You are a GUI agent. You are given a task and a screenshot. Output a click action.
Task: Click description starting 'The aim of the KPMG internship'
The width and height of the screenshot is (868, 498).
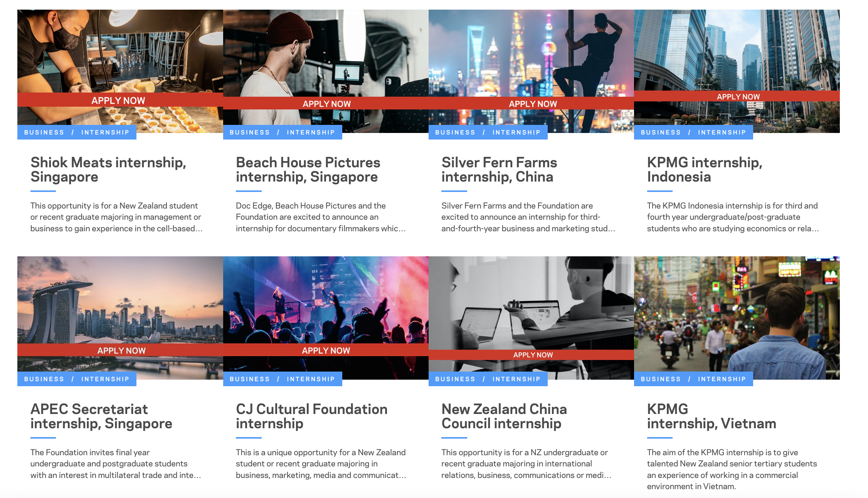[732, 469]
